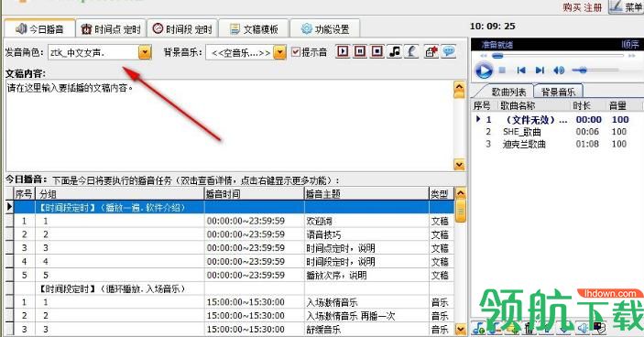Select the 欢迎词 task row
The height and width of the screenshot is (337, 644).
235,221
